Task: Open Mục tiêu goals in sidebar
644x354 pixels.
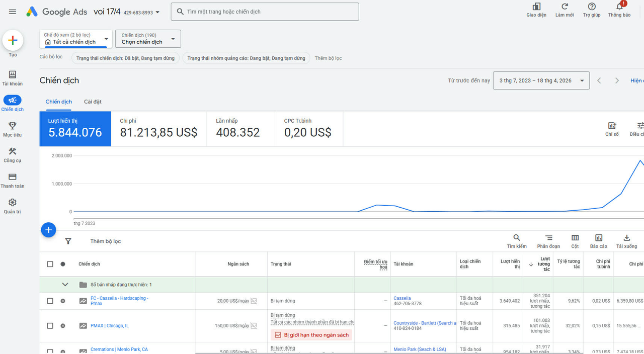Action: point(13,129)
